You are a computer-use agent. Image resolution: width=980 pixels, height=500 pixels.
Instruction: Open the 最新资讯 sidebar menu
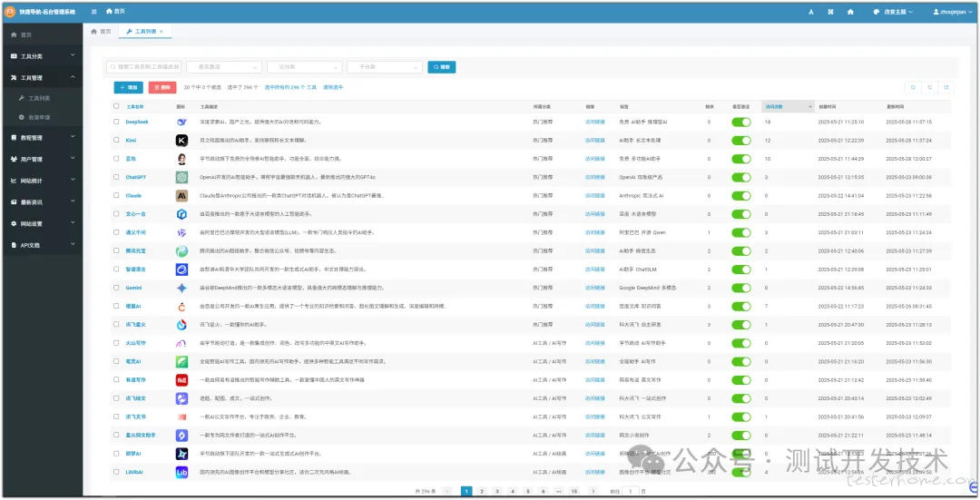[43, 202]
